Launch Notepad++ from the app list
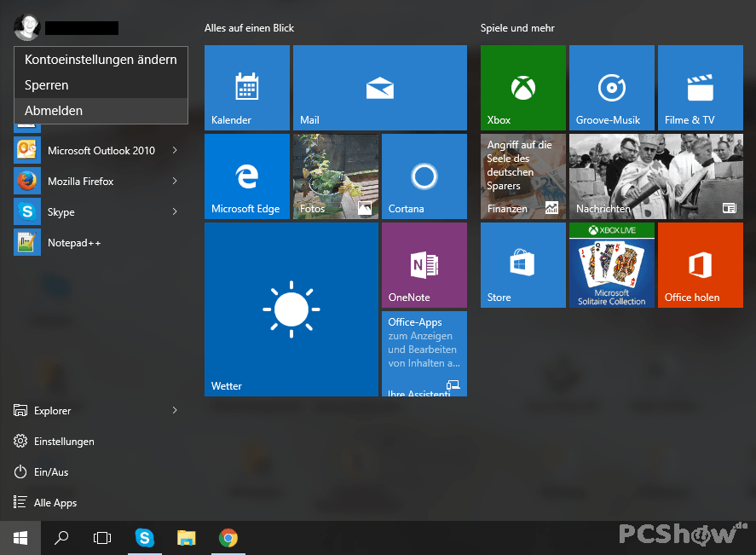The image size is (756, 555). coord(96,242)
